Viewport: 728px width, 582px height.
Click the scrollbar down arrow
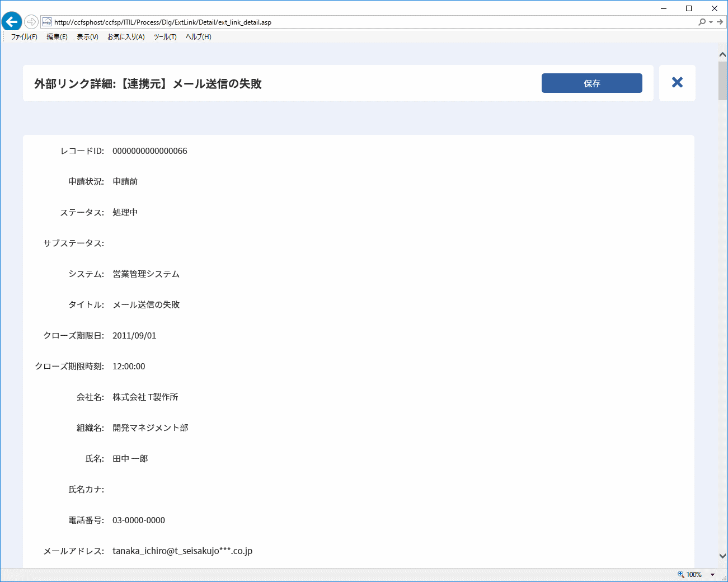[722, 556]
